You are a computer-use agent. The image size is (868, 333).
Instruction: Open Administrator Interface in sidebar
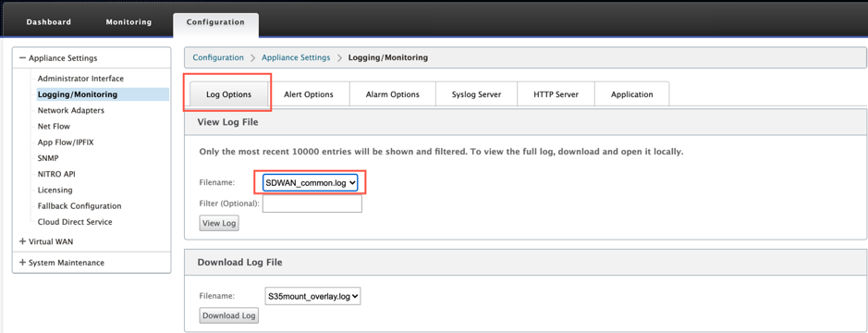pyautogui.click(x=80, y=79)
